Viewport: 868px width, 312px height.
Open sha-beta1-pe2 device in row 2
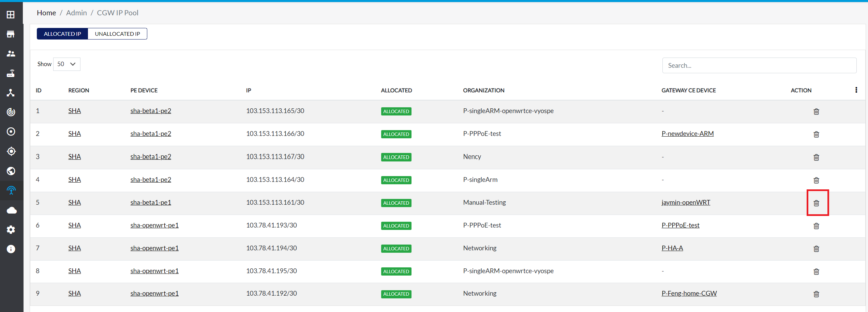[x=151, y=134]
